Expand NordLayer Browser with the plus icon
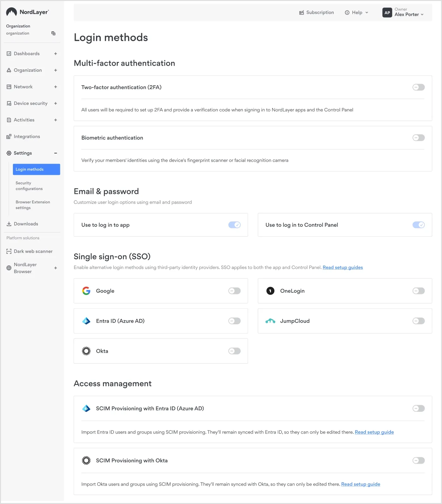Screen dimensions: 442x504 click(56, 268)
